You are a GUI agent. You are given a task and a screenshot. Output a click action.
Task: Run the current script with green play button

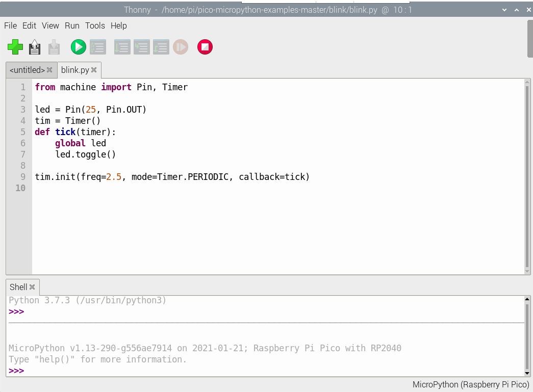[x=78, y=47]
